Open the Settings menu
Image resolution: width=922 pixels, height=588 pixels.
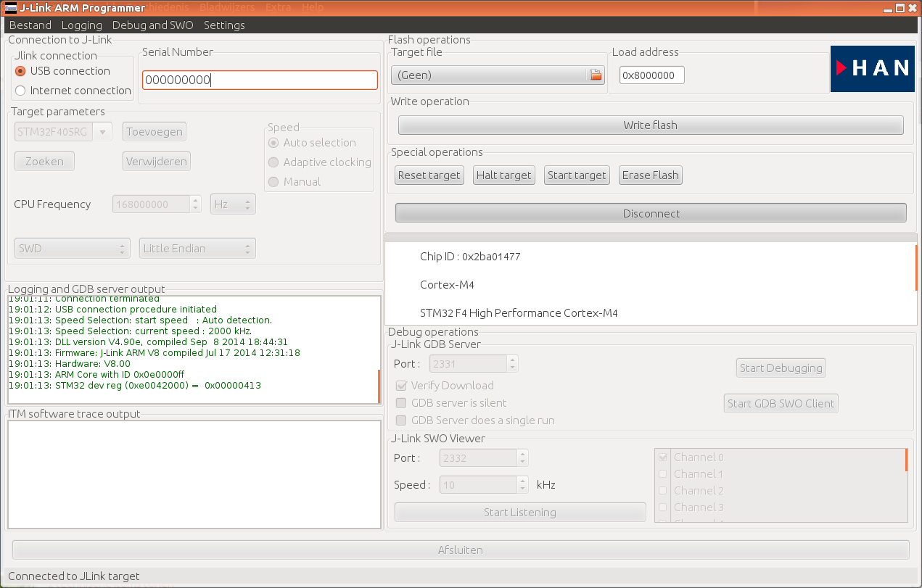(x=224, y=25)
